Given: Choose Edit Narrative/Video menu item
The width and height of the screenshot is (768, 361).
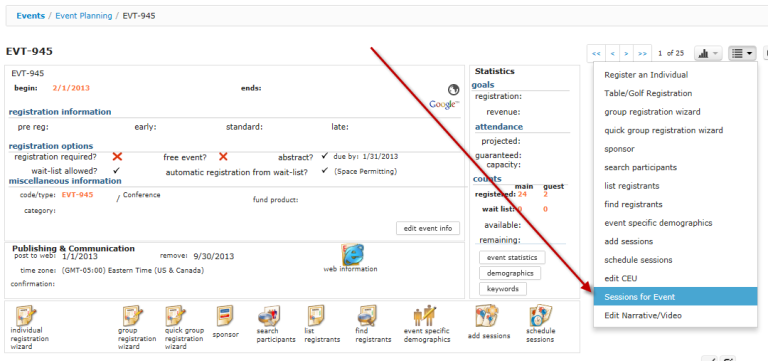Looking at the screenshot, I should coord(675,315).
